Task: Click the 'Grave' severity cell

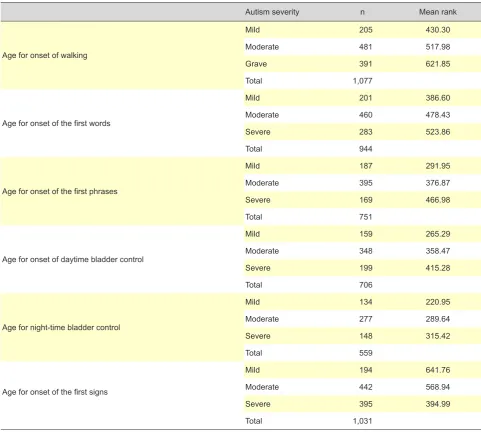Action: [256, 64]
